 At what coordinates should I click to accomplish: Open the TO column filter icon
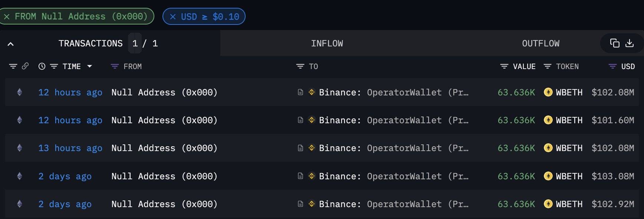coord(300,66)
